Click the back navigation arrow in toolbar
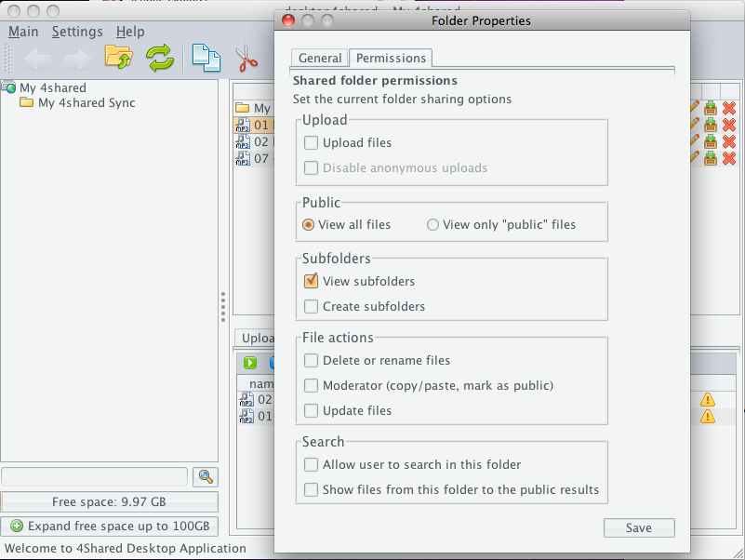 tap(37, 59)
